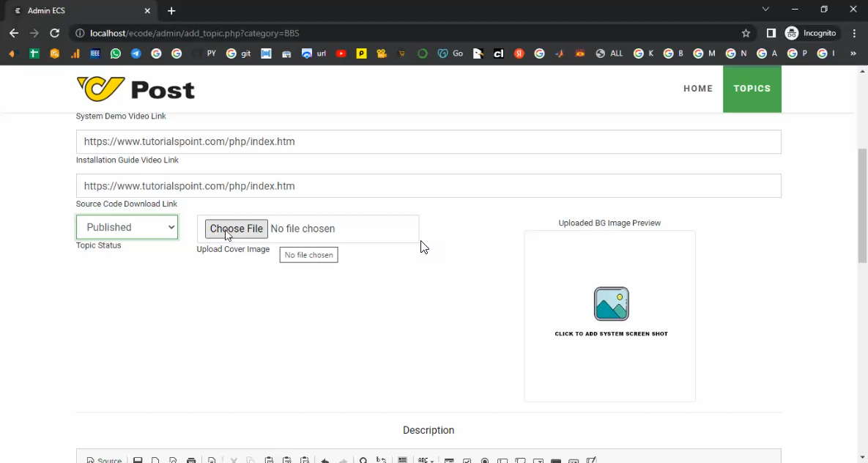
Task: Open the spell check dropdown in editor
Action: coord(425,461)
